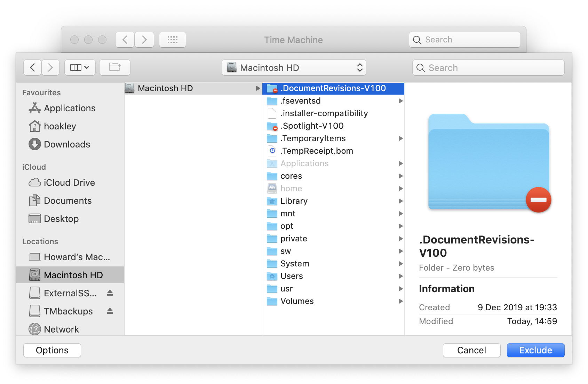Screen dimensions: 588x384
Task: Click the new folder icon in toolbar
Action: tap(115, 67)
